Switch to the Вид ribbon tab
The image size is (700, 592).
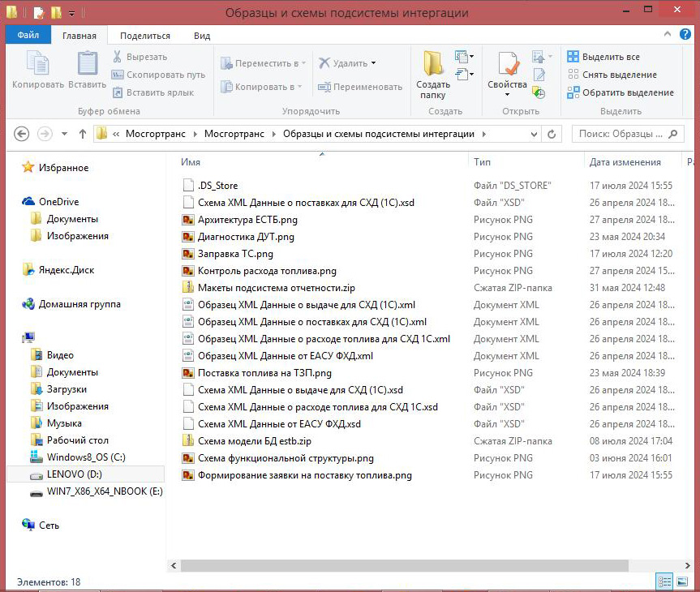click(202, 36)
